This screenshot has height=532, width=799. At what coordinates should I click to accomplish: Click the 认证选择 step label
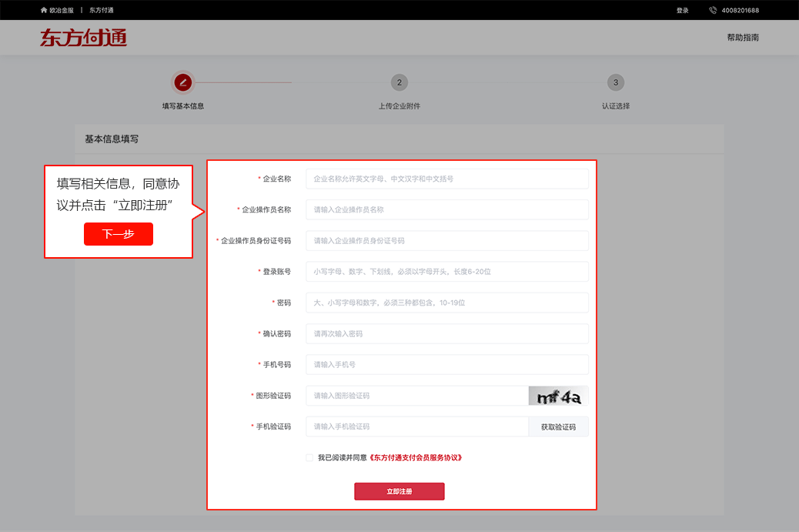[616, 106]
